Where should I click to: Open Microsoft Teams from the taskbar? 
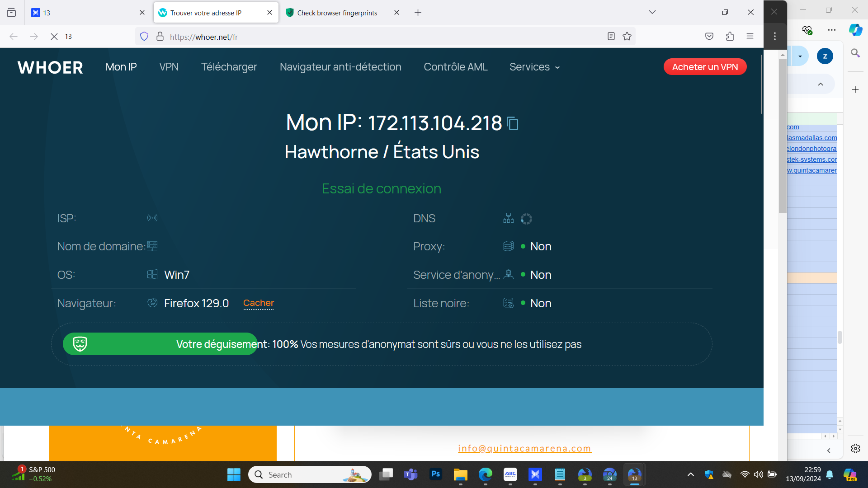pyautogui.click(x=411, y=474)
